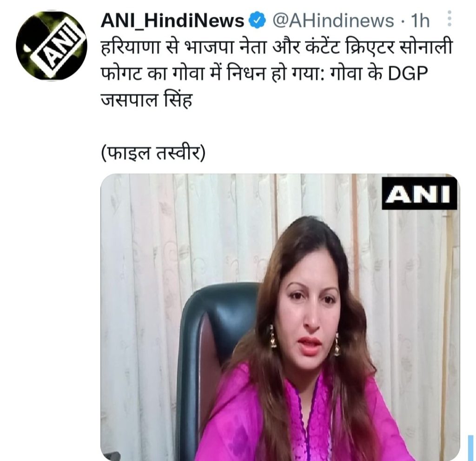Open ANI_HindiNews display name link
This screenshot has height=461, width=476.
pyautogui.click(x=172, y=21)
